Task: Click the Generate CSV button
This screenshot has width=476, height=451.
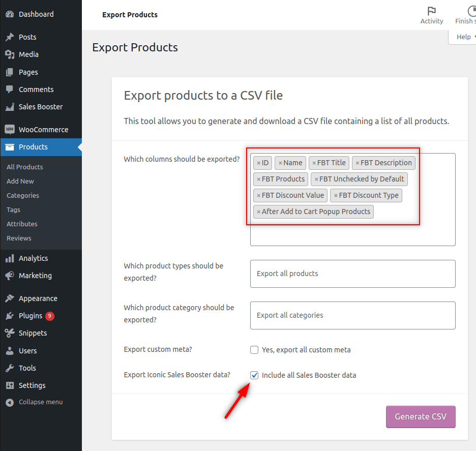Action: coord(421,416)
